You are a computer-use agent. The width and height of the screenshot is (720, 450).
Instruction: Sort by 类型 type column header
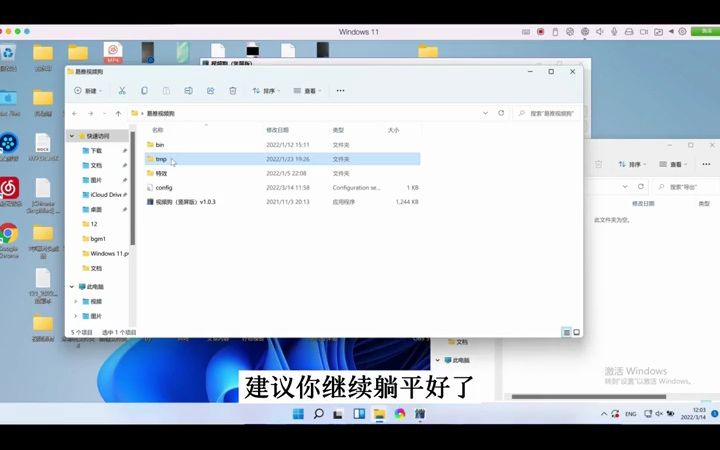click(338, 130)
